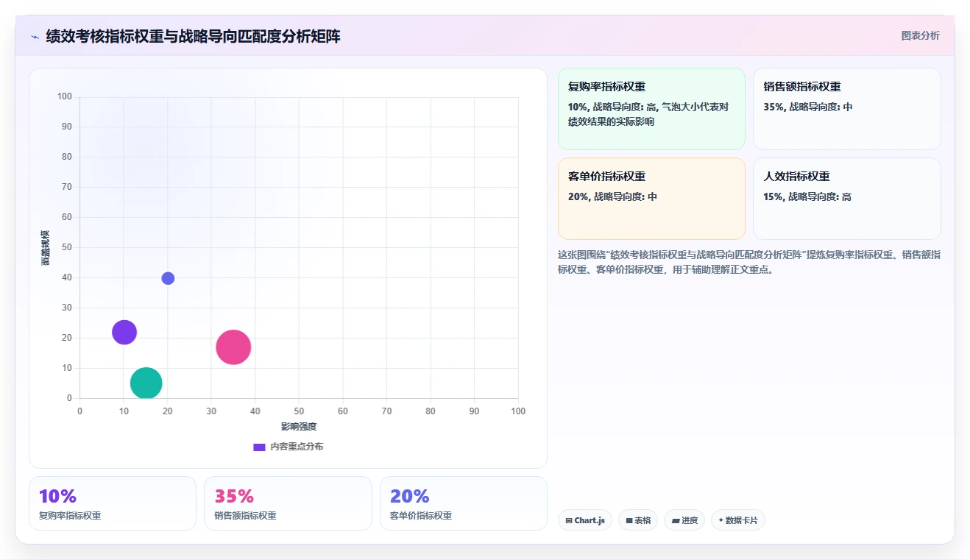This screenshot has height=560, width=970.
Task: Click the 表格 tag icon
Action: (x=629, y=520)
